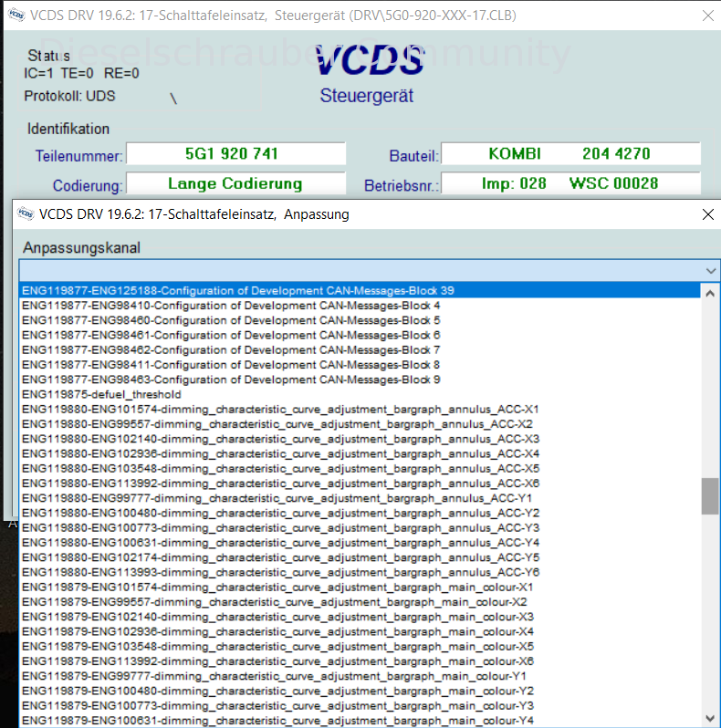721x728 pixels.
Task: Click the Teilenummer field 5G1 920 741
Action: [x=236, y=153]
